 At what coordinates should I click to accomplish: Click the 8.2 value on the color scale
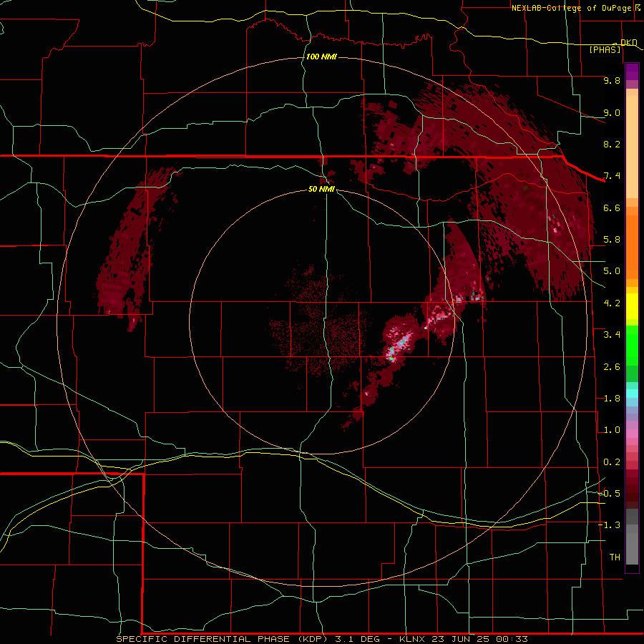click(612, 144)
